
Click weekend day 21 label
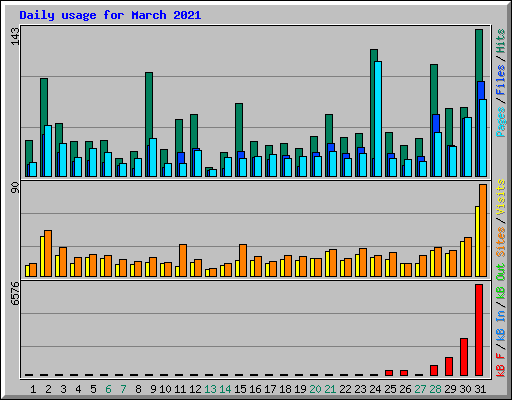[x=330, y=389]
